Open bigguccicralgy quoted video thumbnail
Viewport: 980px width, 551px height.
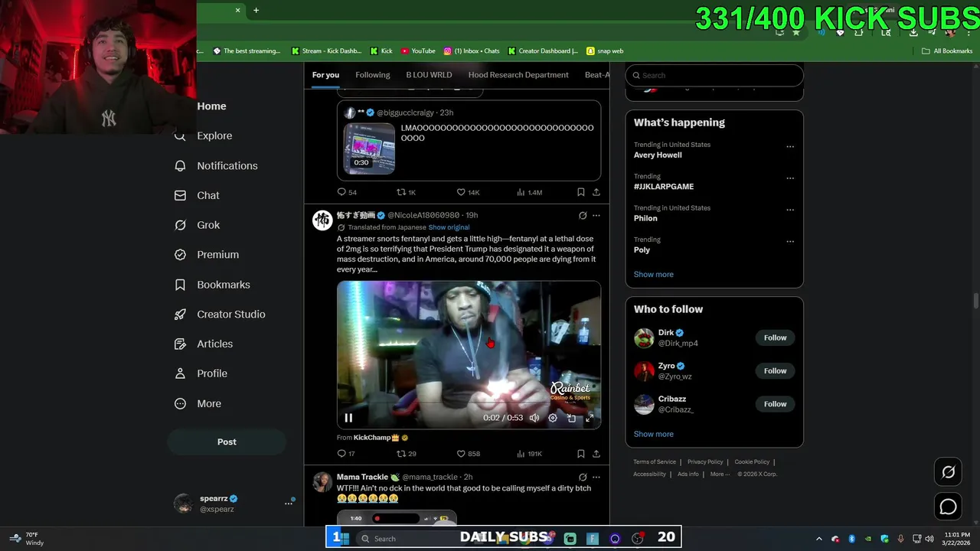pos(370,148)
